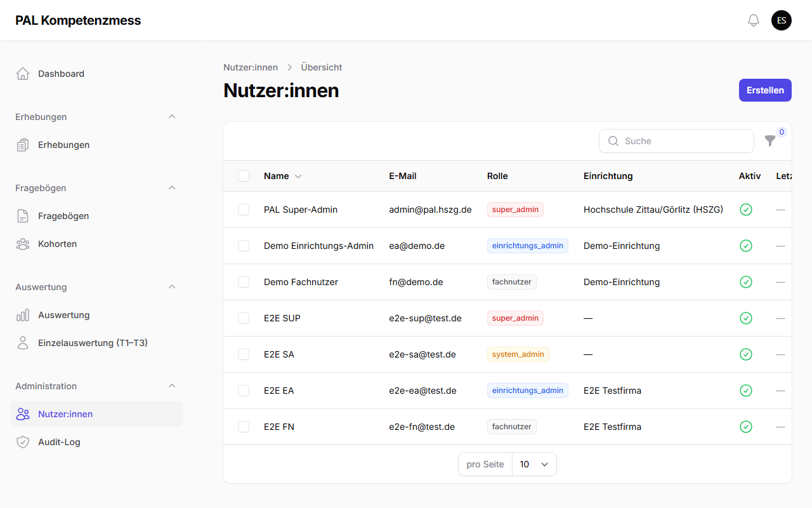Screen dimensions: 812x508
Task: Click the filter count badge 0
Action: tap(782, 132)
